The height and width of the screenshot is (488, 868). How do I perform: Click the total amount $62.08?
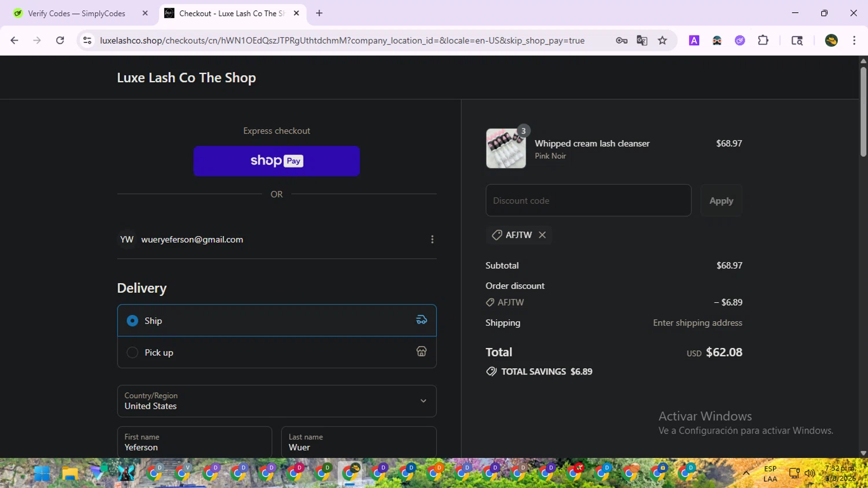tap(724, 352)
